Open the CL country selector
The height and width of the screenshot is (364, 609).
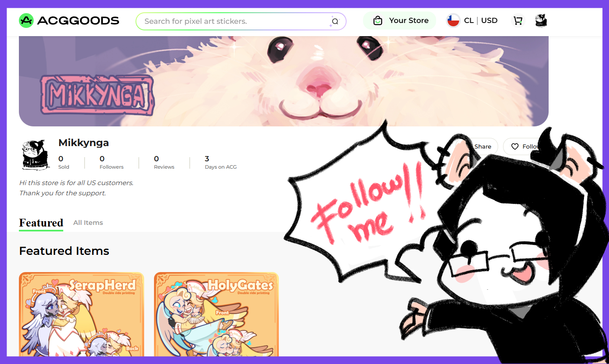(469, 21)
